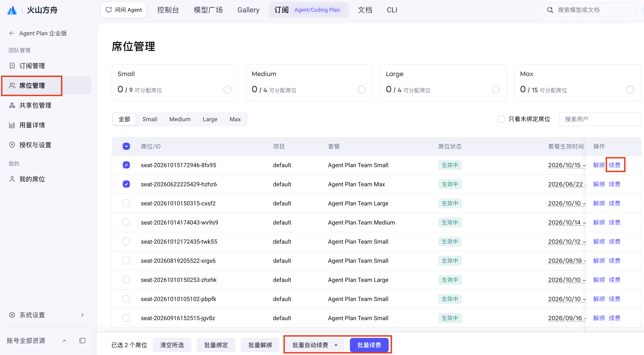Select the Small plan card radio button
Screen dimensions: 644x355
[227, 90]
